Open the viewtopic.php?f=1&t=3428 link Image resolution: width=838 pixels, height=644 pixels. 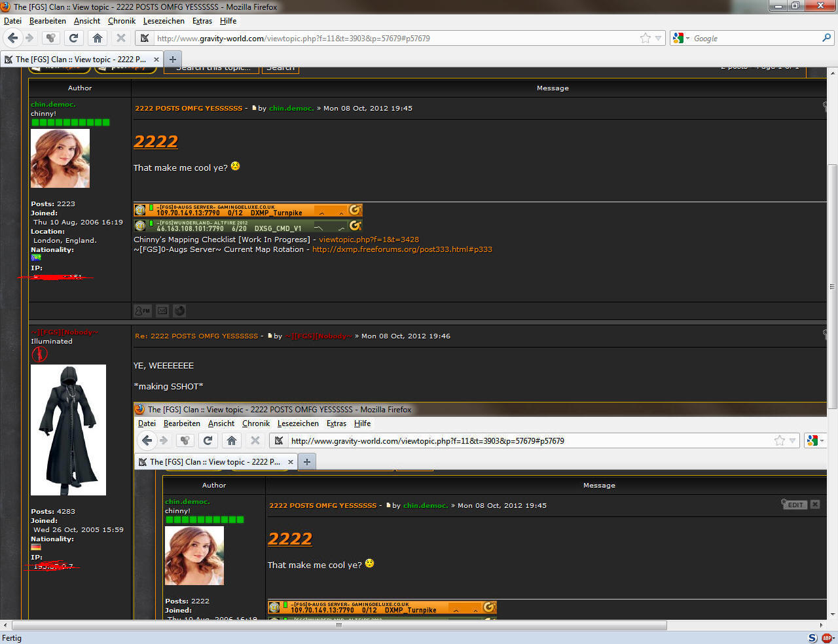pos(369,240)
